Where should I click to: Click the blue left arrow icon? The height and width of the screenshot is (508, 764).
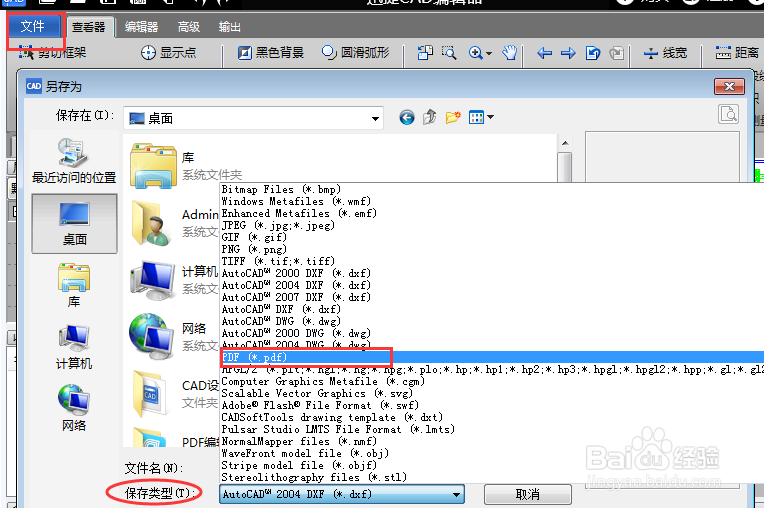point(544,53)
